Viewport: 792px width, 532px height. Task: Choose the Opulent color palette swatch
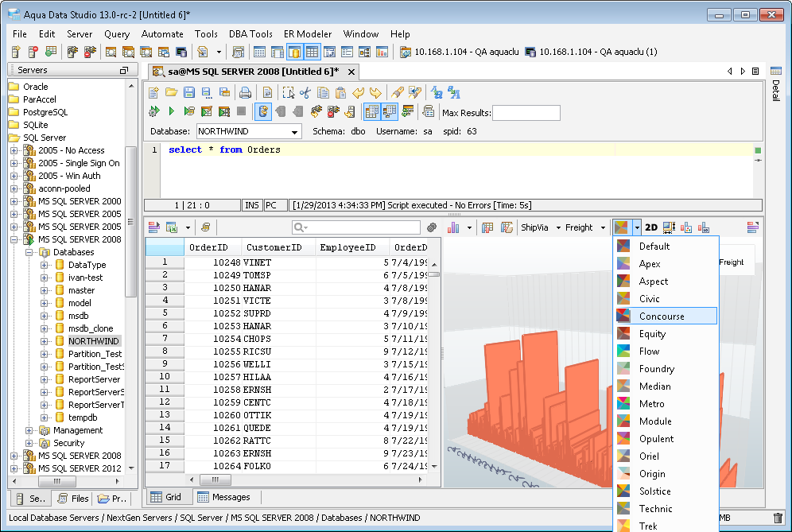click(623, 438)
